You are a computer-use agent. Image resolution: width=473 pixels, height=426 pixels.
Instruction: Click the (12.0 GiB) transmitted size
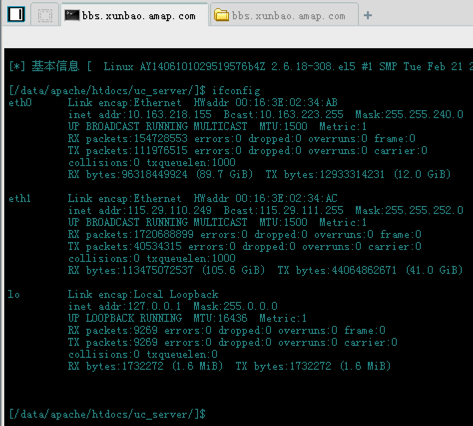point(422,174)
